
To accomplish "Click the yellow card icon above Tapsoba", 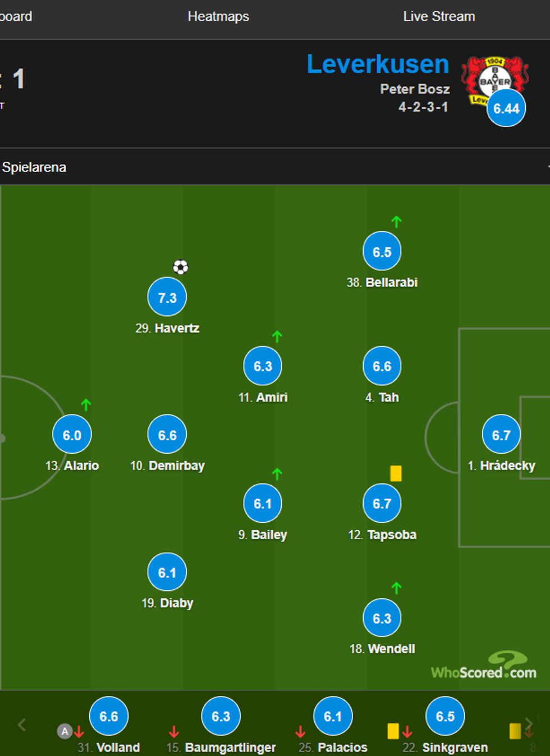I will coord(396,473).
